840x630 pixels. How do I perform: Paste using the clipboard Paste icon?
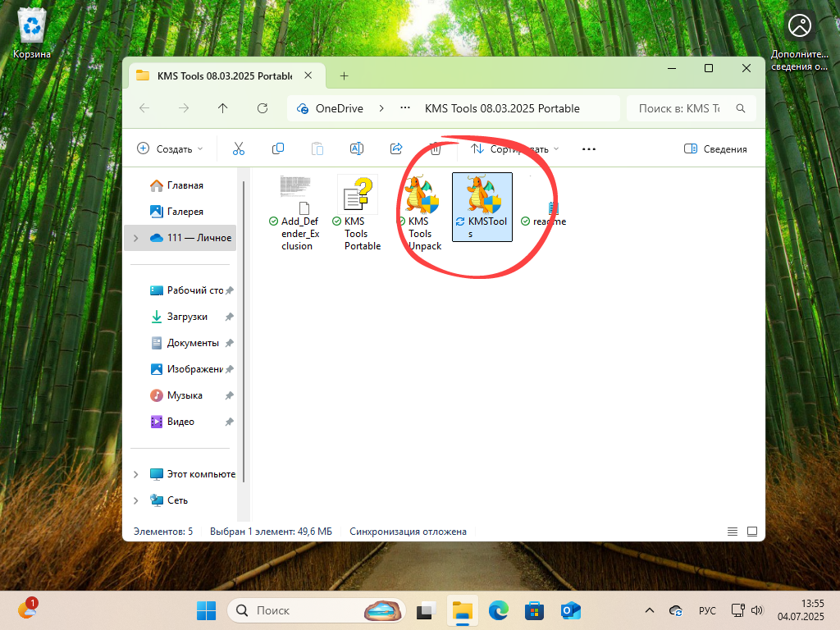click(317, 148)
